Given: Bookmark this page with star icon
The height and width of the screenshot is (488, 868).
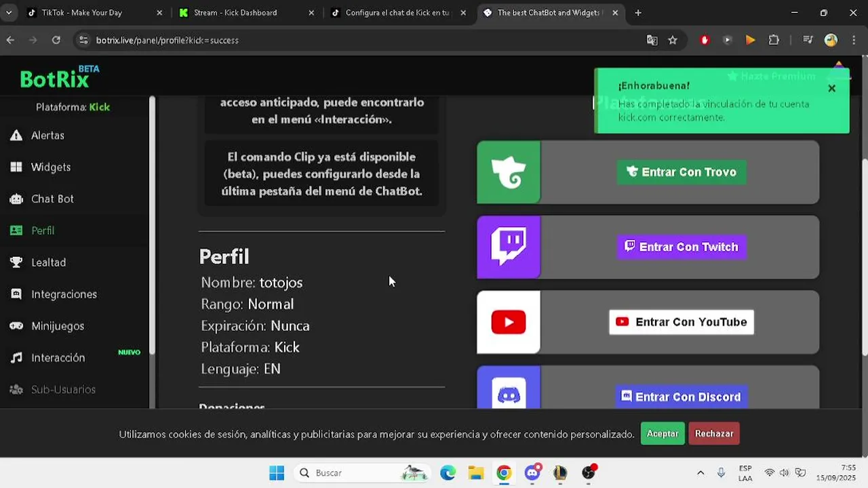Looking at the screenshot, I should click(673, 41).
